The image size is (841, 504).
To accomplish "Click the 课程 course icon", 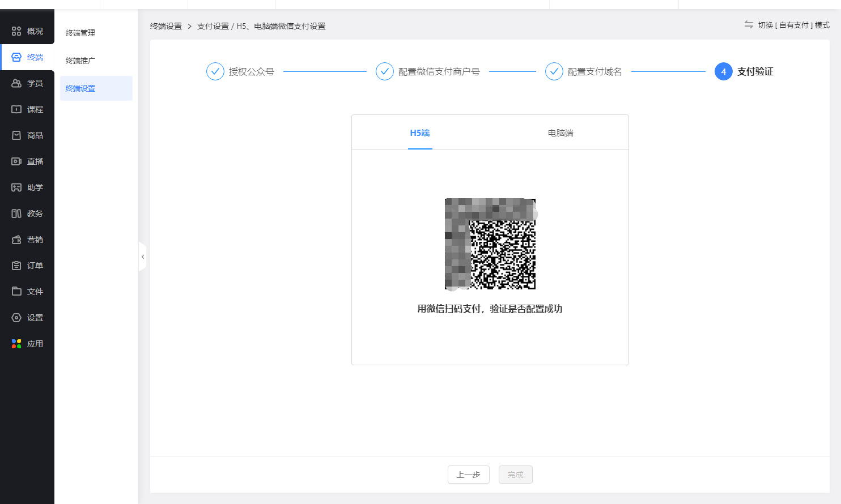I will click(16, 109).
